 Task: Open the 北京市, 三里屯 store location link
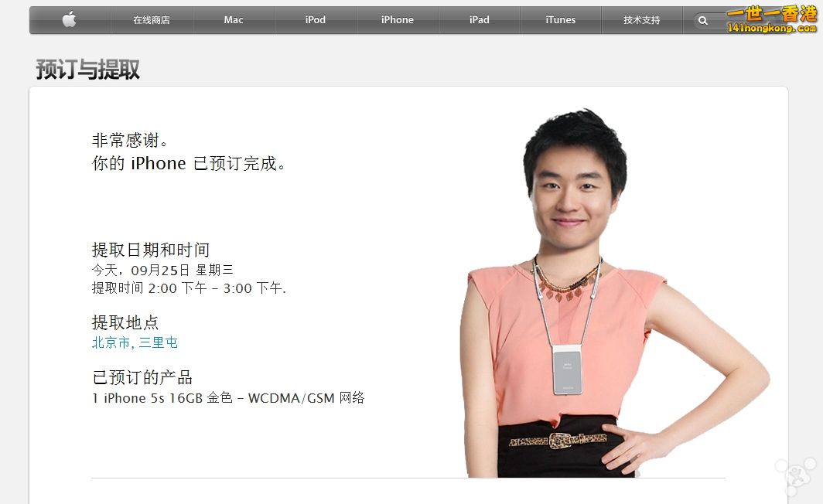click(135, 342)
